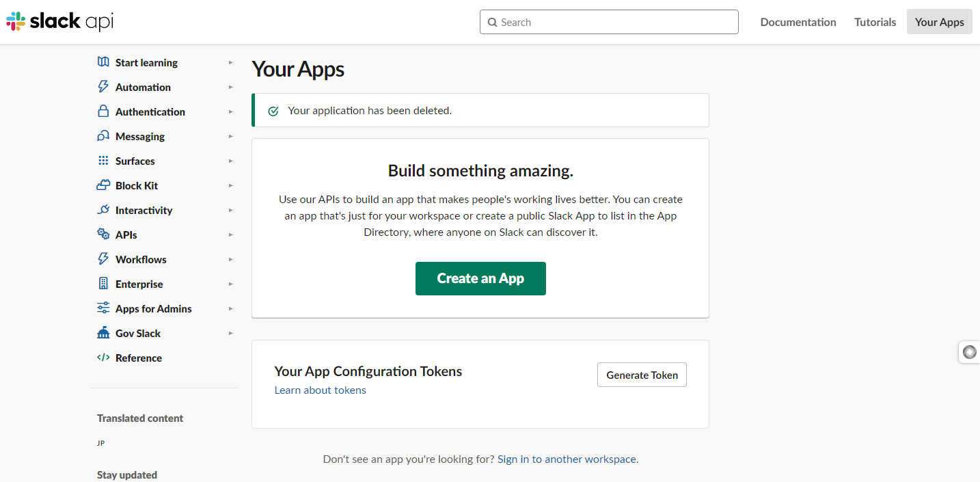Open the Documentation menu item
The width and height of the screenshot is (980, 482).
798,22
